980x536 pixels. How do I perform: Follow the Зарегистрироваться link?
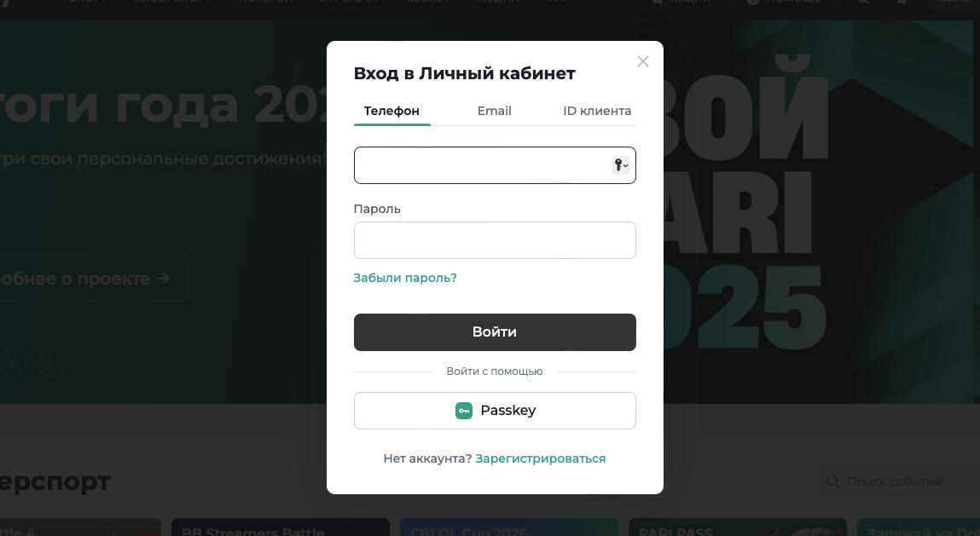(x=540, y=458)
